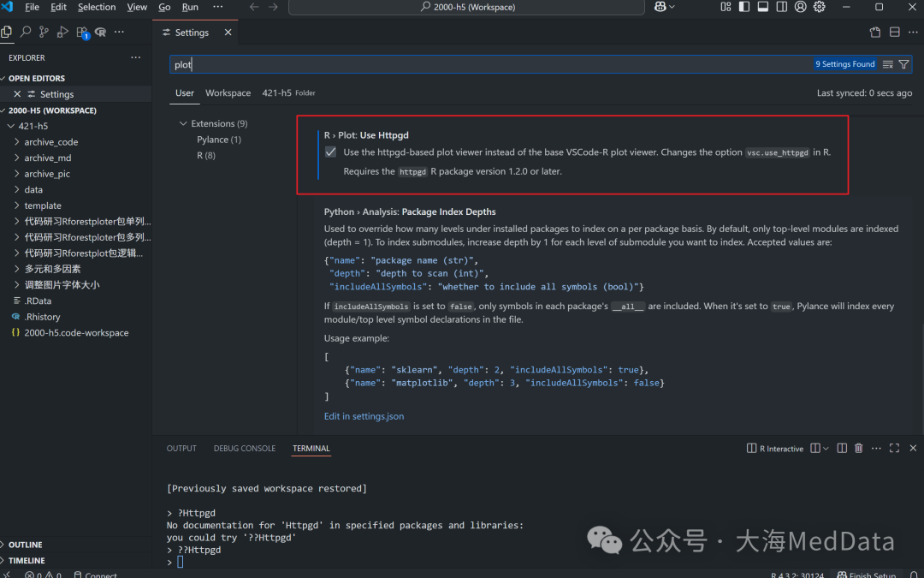Select Pylance (1) in settings tree

click(x=219, y=140)
